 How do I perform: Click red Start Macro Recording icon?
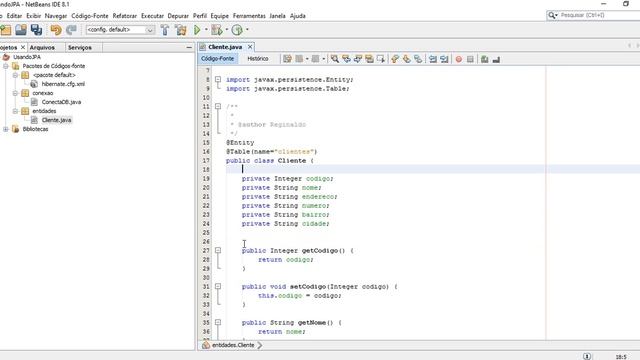[459, 59]
